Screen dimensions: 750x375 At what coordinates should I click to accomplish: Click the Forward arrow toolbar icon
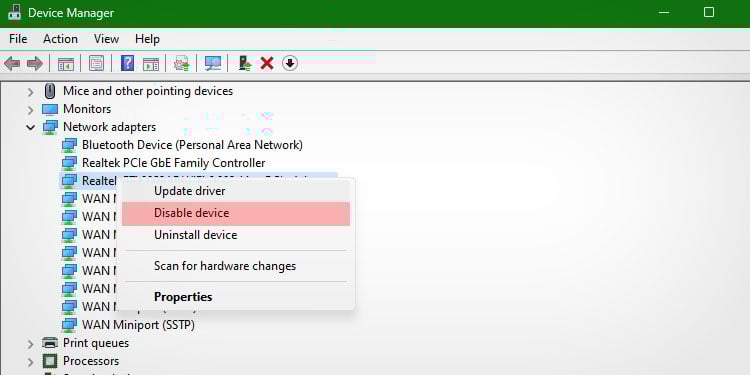(x=35, y=63)
